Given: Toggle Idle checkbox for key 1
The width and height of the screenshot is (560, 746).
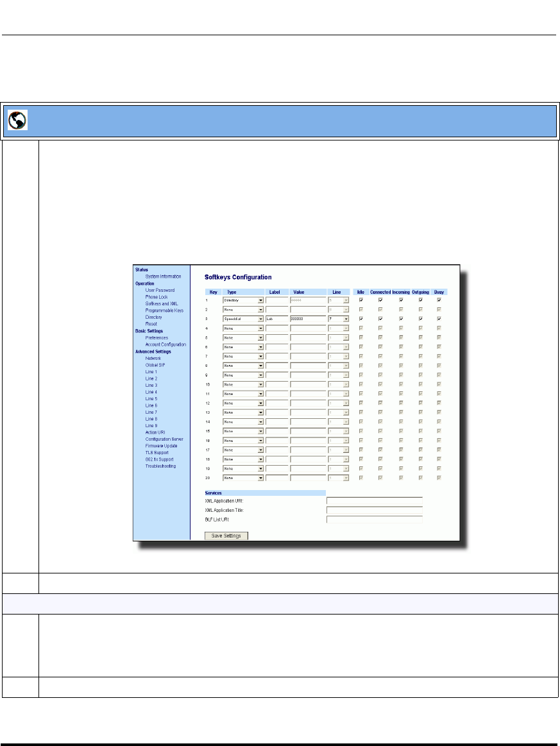Looking at the screenshot, I should coord(361,300).
